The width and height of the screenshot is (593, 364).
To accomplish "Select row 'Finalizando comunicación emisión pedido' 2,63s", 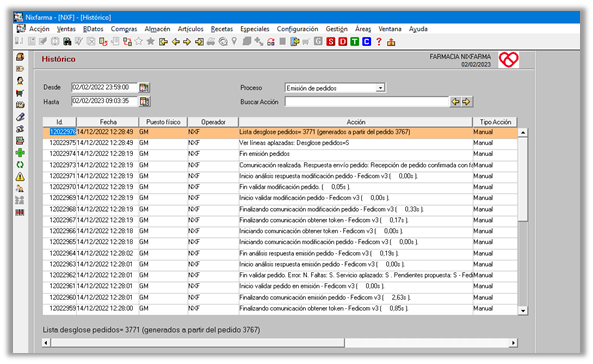I will 280,297.
